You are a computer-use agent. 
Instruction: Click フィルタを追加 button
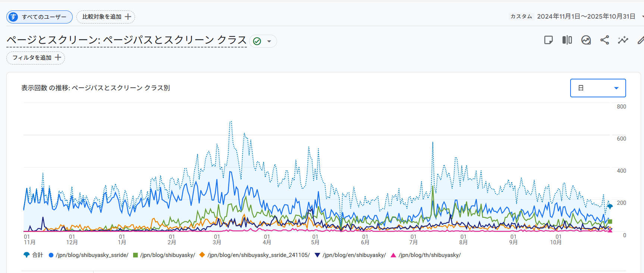coord(36,58)
